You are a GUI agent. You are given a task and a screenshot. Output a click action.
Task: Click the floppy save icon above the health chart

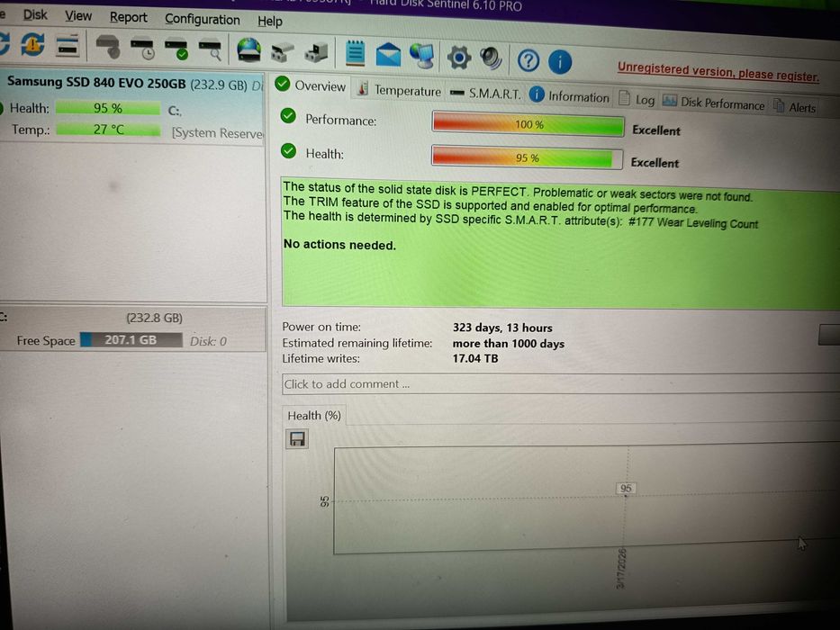[x=297, y=439]
